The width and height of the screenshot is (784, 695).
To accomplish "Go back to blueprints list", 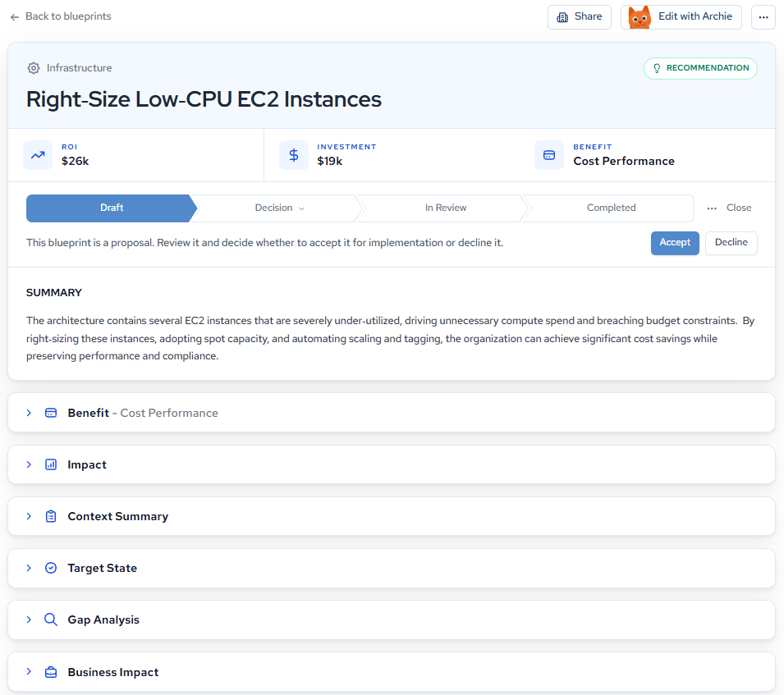I will [61, 16].
